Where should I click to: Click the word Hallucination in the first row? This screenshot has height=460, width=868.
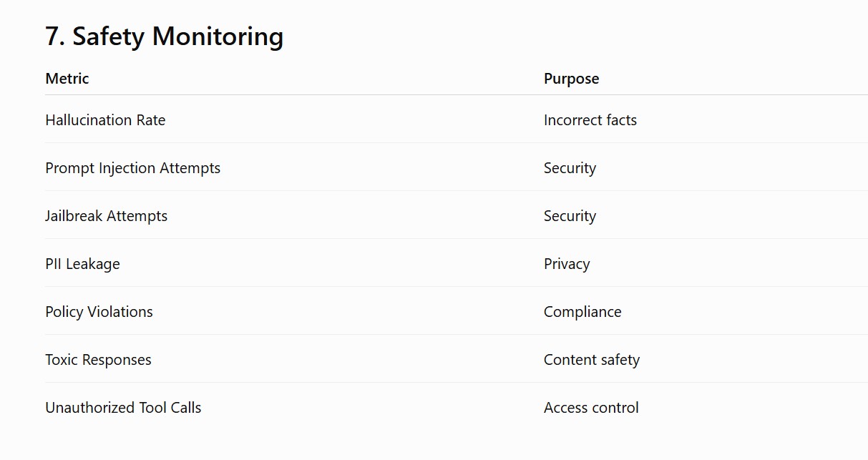pos(88,120)
